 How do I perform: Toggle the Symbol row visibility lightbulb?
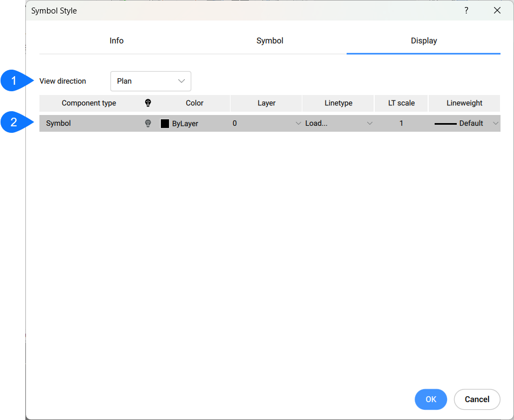(x=148, y=123)
